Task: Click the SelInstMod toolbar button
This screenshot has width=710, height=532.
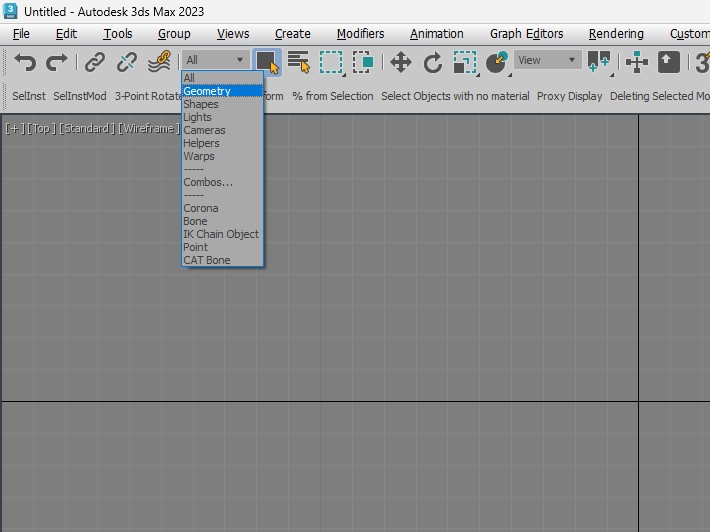Action: [80, 96]
